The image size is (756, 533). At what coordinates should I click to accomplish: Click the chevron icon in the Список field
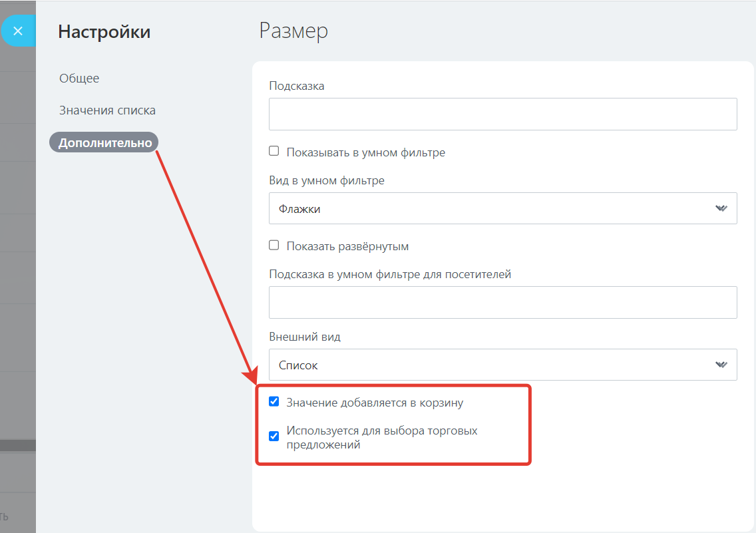point(721,365)
